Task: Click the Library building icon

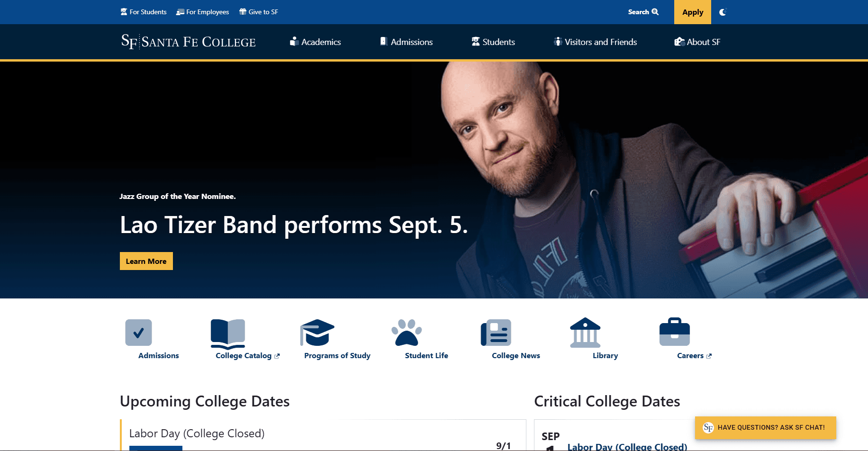Action: (585, 333)
